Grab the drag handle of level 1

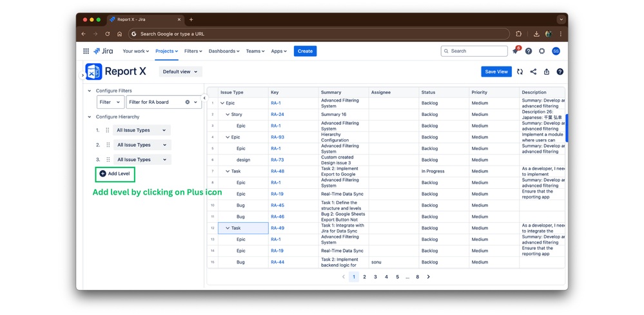107,130
